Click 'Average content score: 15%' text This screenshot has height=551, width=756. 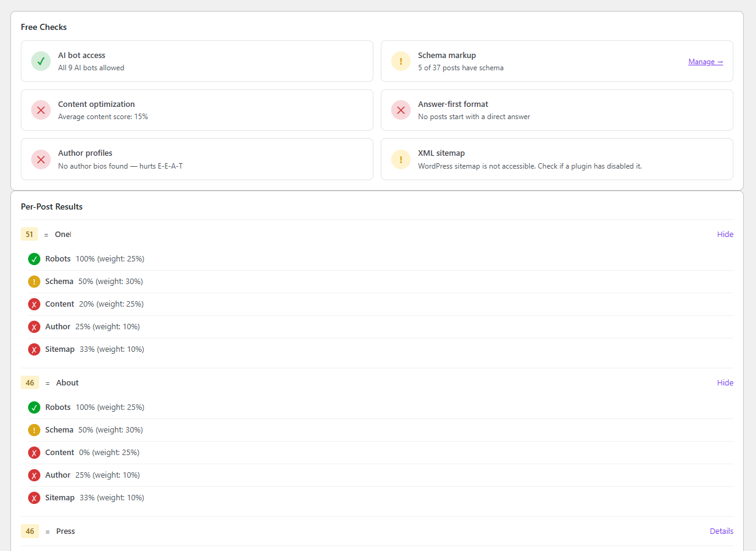pos(103,117)
